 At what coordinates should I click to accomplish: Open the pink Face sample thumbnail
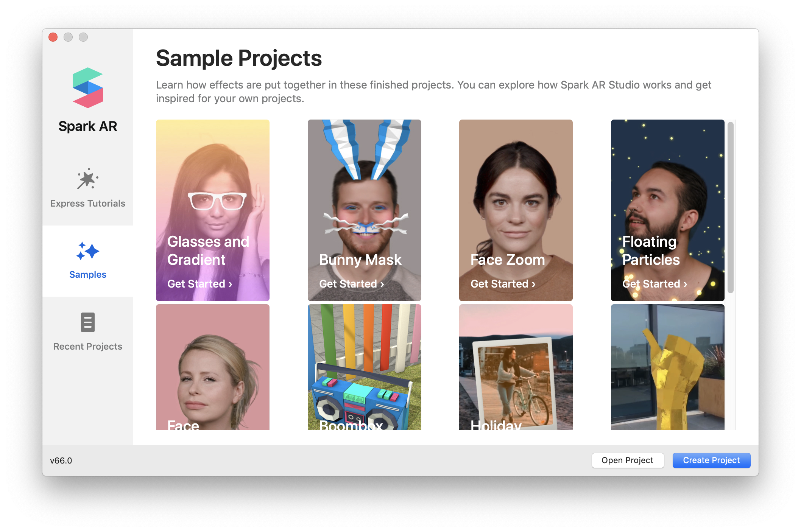pyautogui.click(x=213, y=367)
